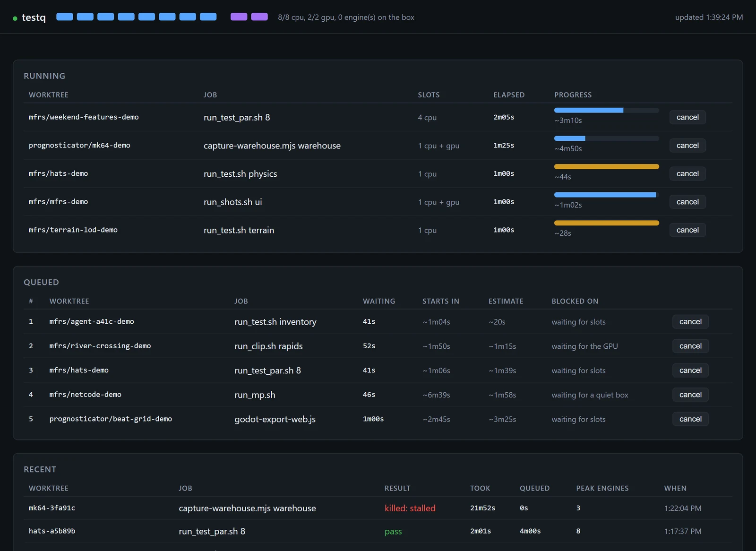Image resolution: width=756 pixels, height=551 pixels.
Task: Select mfrs/river-crossing-demo in queue
Action: [x=100, y=346]
